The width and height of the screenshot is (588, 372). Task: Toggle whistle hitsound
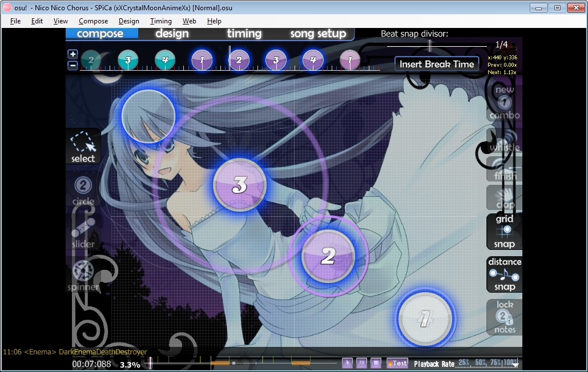pos(505,141)
